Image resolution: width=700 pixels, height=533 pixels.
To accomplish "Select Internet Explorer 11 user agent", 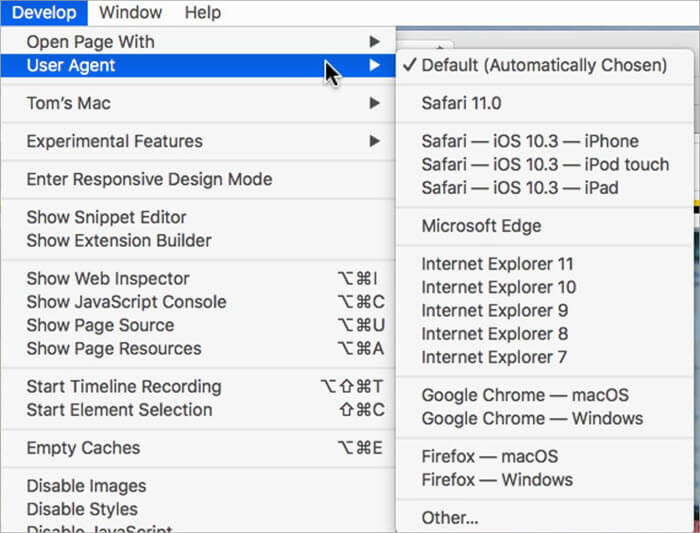I will click(497, 264).
